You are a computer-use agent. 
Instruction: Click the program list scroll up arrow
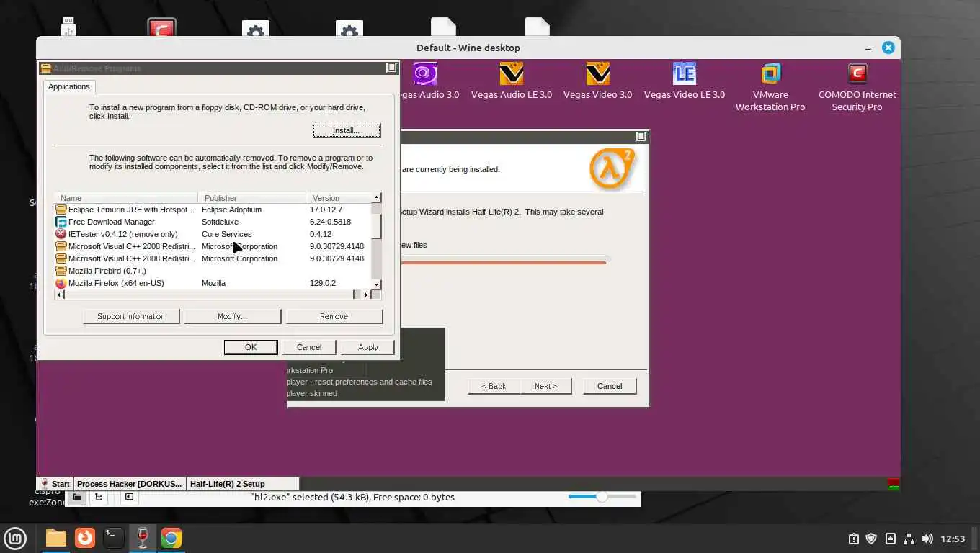(x=376, y=197)
